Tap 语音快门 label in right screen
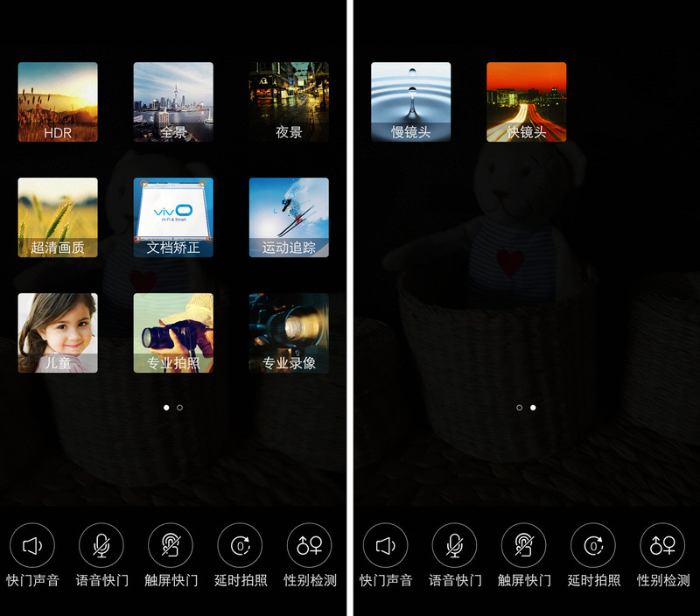 point(455,580)
